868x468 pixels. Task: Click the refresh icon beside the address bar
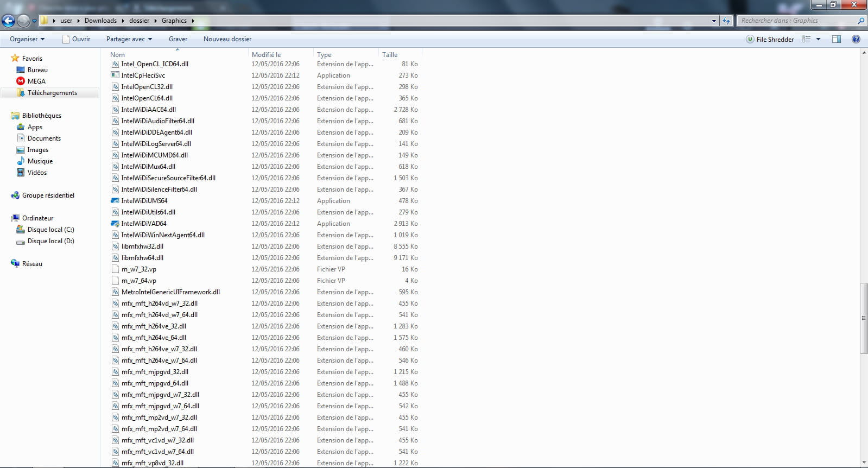pos(726,21)
